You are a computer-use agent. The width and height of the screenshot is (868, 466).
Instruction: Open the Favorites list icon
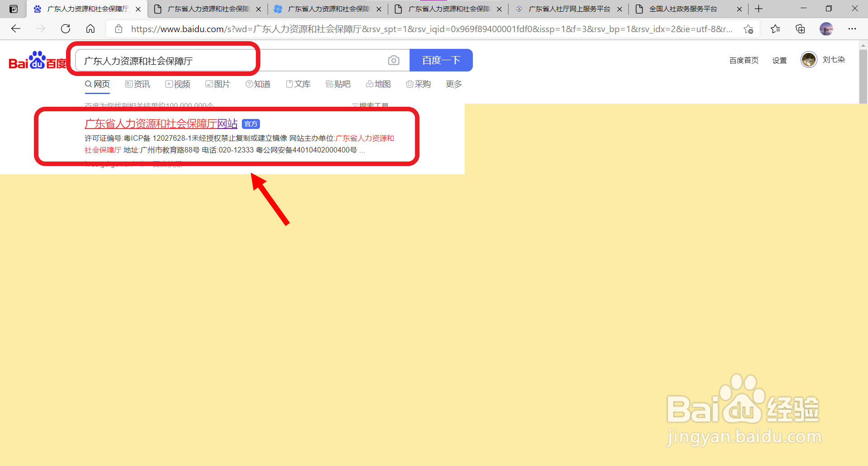click(775, 29)
